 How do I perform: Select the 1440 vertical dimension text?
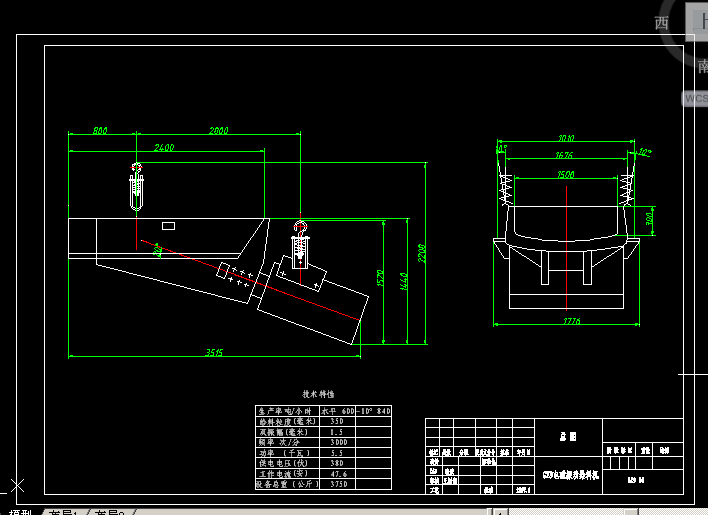404,281
